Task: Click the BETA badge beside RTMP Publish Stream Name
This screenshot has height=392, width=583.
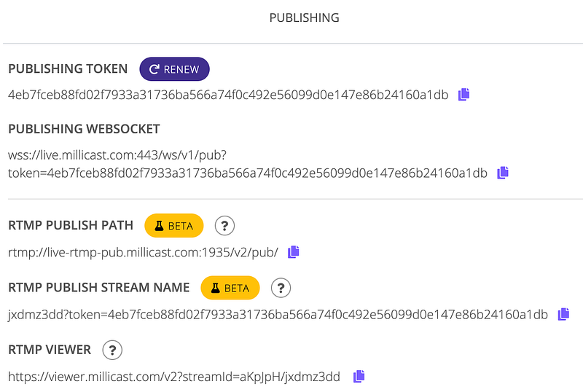Action: 230,288
